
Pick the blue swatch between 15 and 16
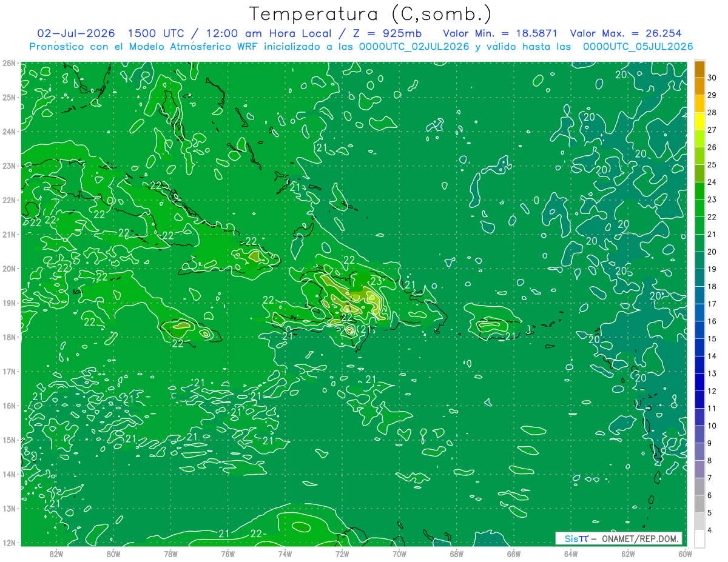click(700, 330)
